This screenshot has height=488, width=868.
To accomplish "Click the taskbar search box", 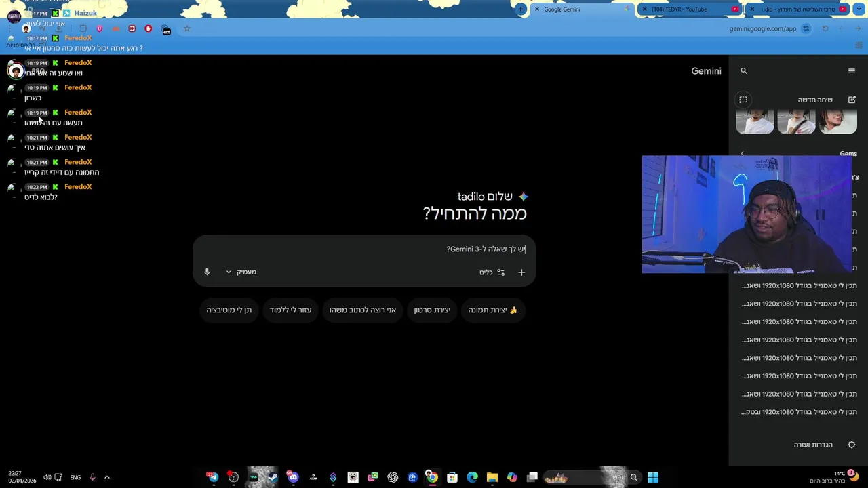I will click(591, 477).
